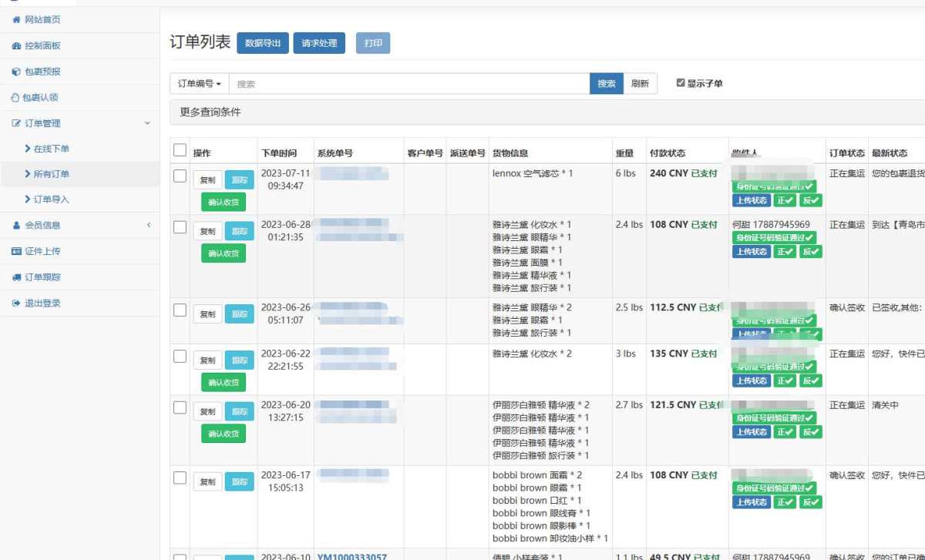Click the 反 check badge in bobbi brown row

coord(811,502)
